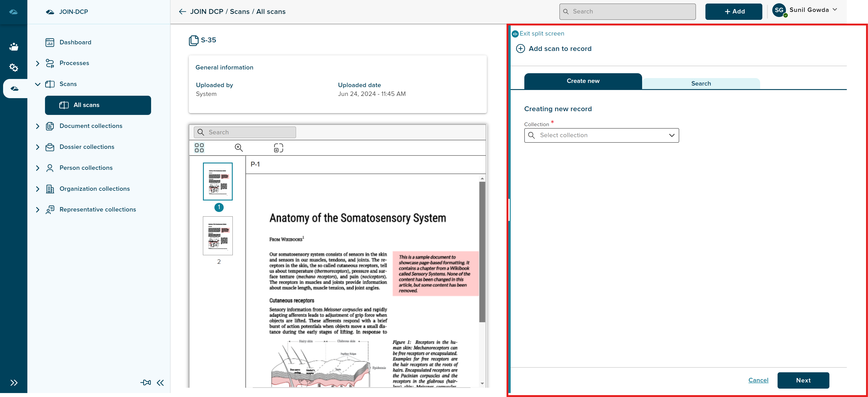Pin the sidebar using the pin icon
Viewport: 868px width, 397px height.
(x=146, y=382)
